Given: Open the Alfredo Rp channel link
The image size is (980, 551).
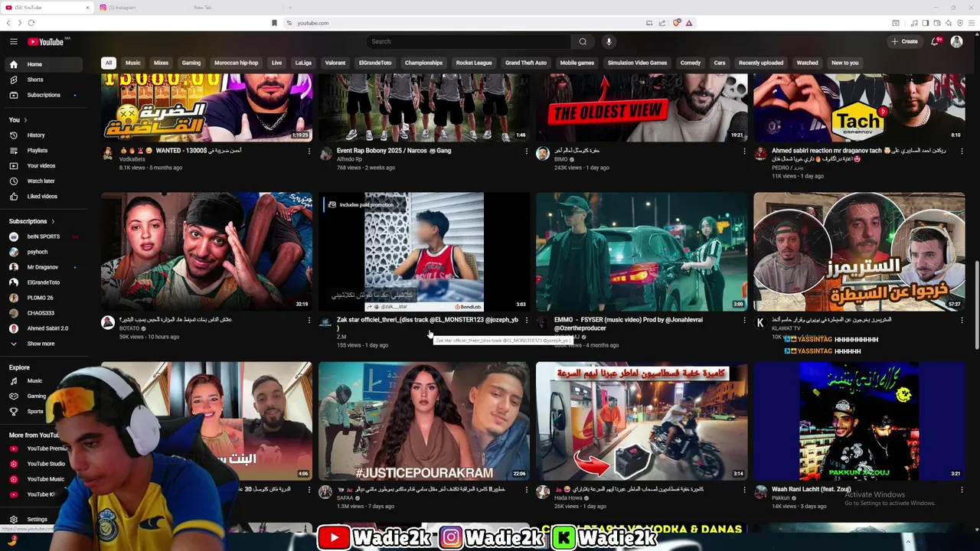Looking at the screenshot, I should (349, 159).
